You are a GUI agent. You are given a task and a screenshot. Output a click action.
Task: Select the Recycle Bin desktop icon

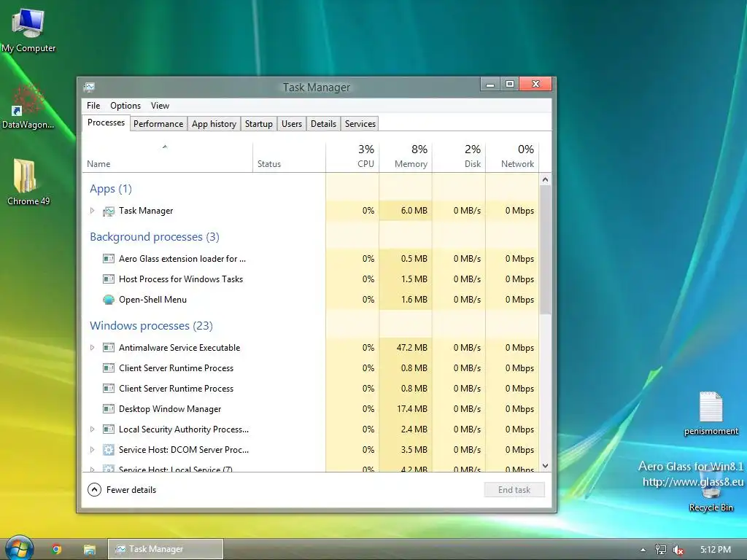(711, 491)
